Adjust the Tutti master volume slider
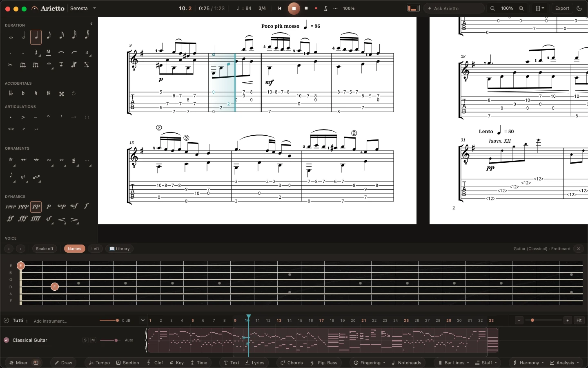 pyautogui.click(x=109, y=321)
